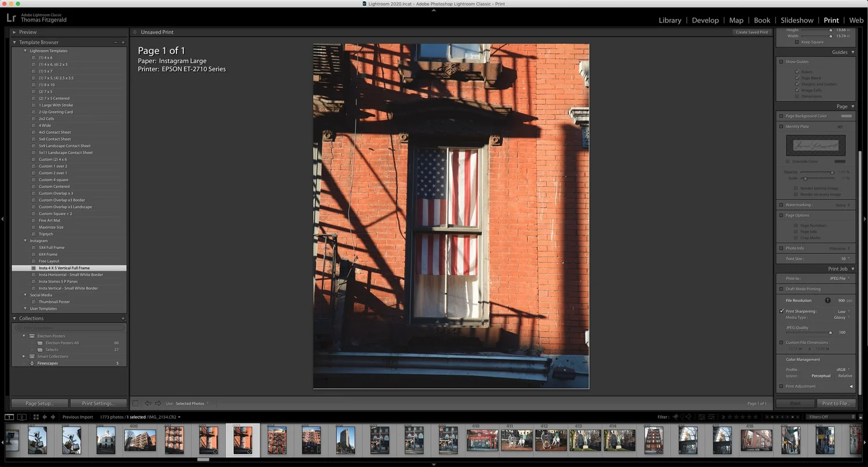Go back using the filmstrip back arrow
The image size is (868, 467).
tap(45, 417)
